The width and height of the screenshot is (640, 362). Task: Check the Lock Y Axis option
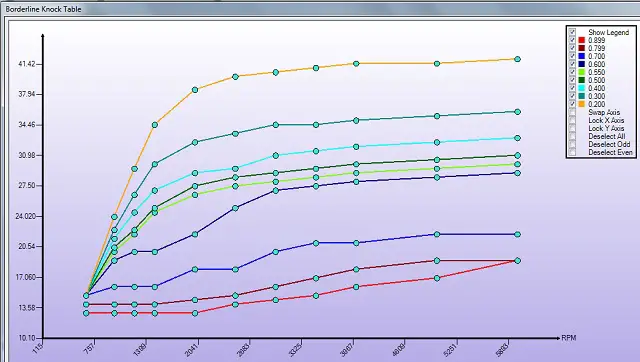572,128
